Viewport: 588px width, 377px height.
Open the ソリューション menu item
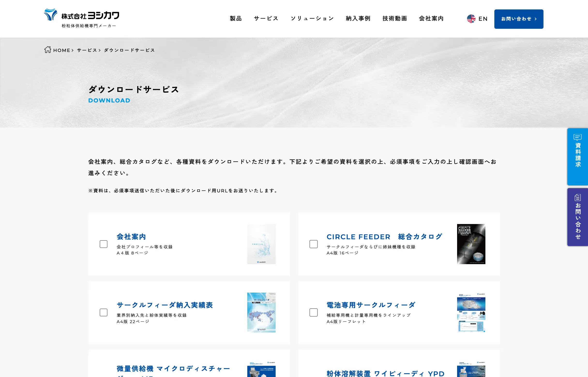point(312,19)
